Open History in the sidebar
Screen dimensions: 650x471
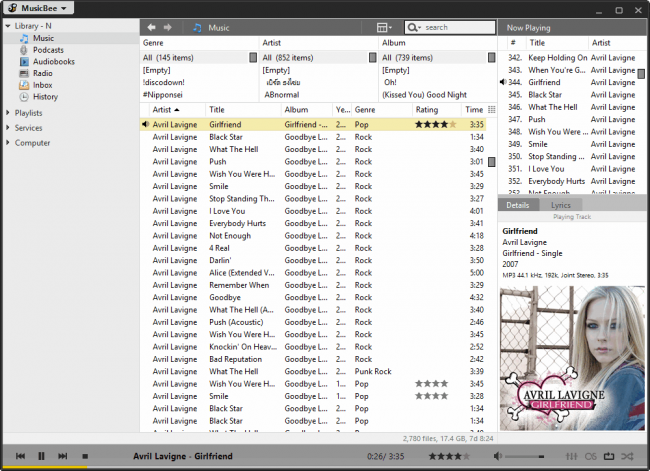(45, 97)
